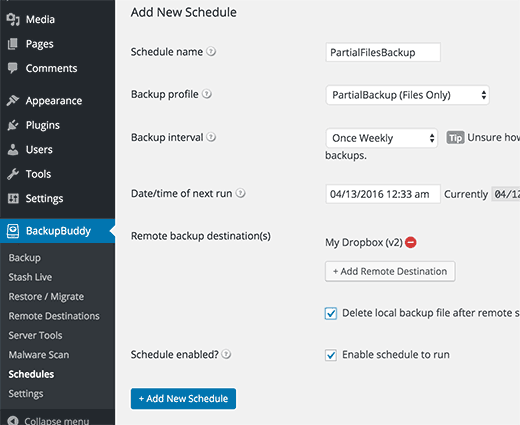
Task: Show help tooltip next to Schedule name
Action: [x=211, y=52]
